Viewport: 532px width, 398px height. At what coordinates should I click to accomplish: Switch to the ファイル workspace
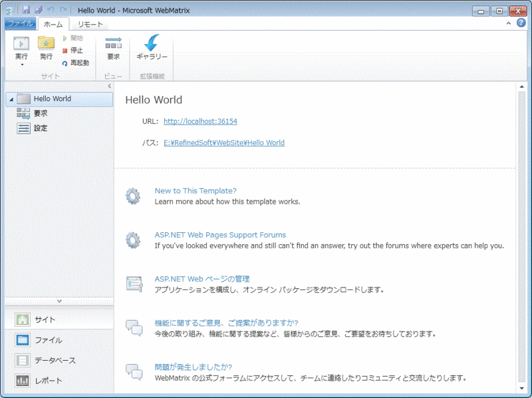[59, 340]
